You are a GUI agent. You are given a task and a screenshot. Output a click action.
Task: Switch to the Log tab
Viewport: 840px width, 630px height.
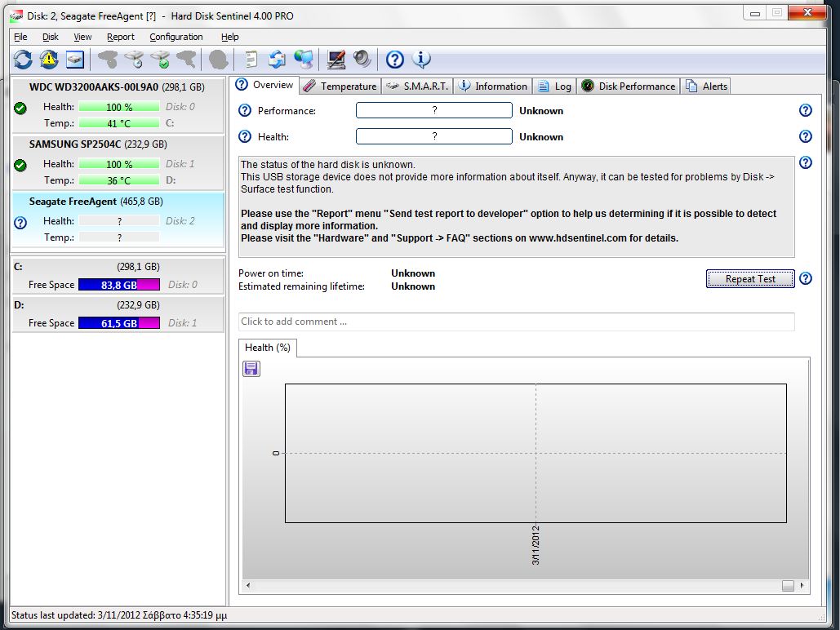(554, 87)
